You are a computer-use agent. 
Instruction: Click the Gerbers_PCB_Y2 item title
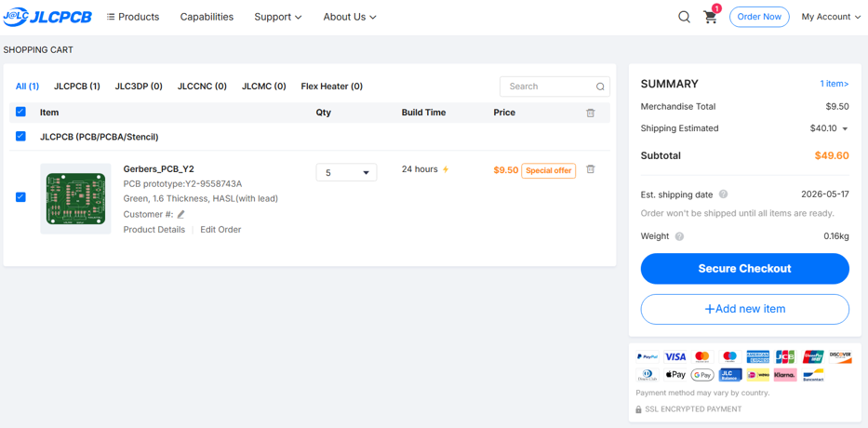pyautogui.click(x=158, y=169)
